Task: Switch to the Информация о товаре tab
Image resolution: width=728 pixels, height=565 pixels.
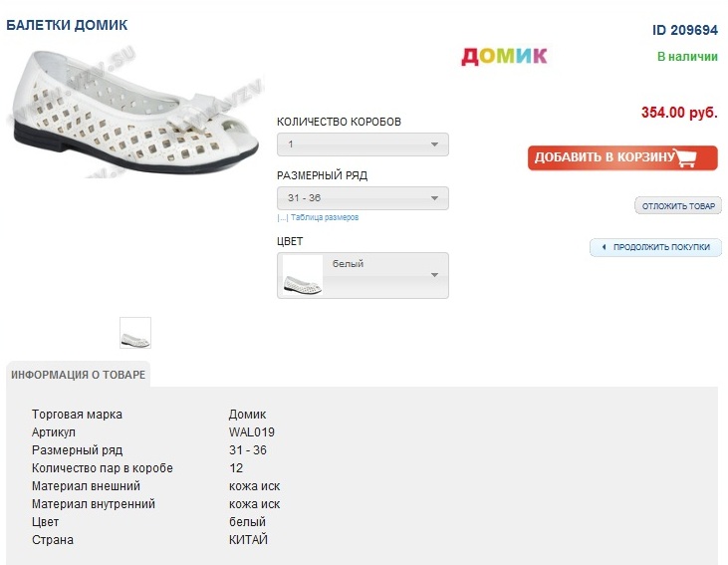Action: (x=79, y=375)
